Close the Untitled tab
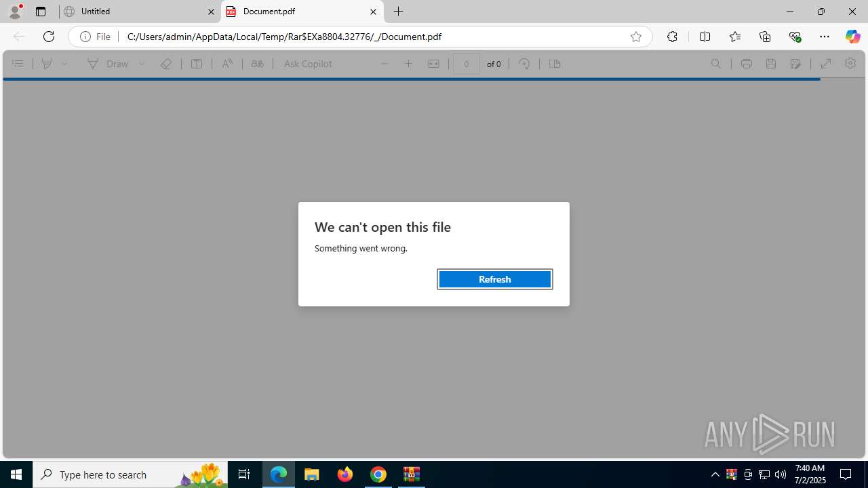The height and width of the screenshot is (488, 868). (x=211, y=12)
